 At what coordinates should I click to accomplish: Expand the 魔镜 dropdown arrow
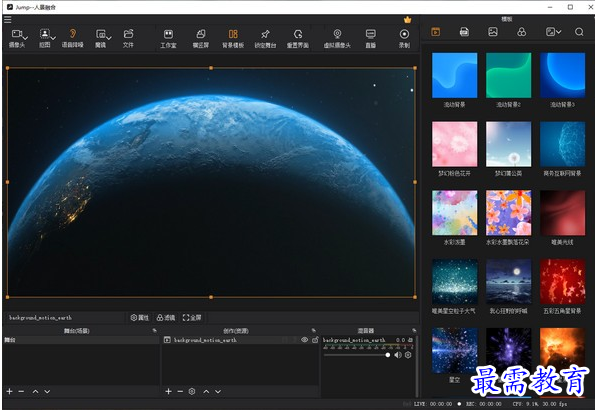(109, 38)
